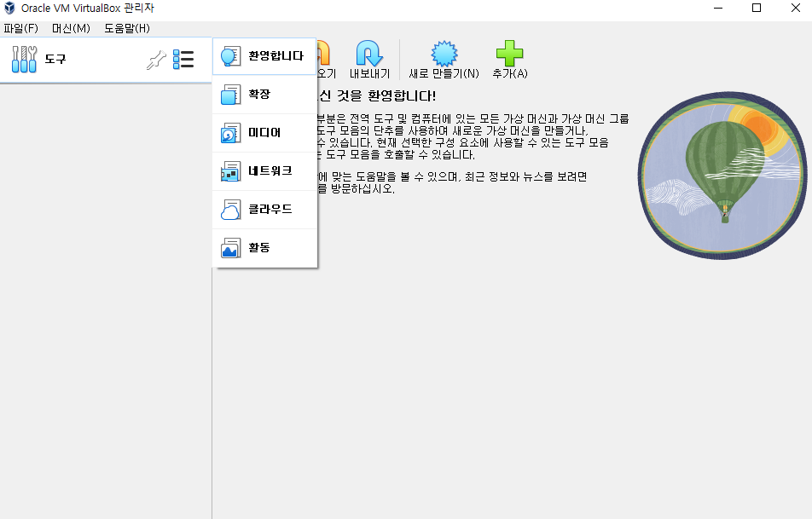
Task: Minimize the VirtualBox 관리자 window
Action: point(718,8)
